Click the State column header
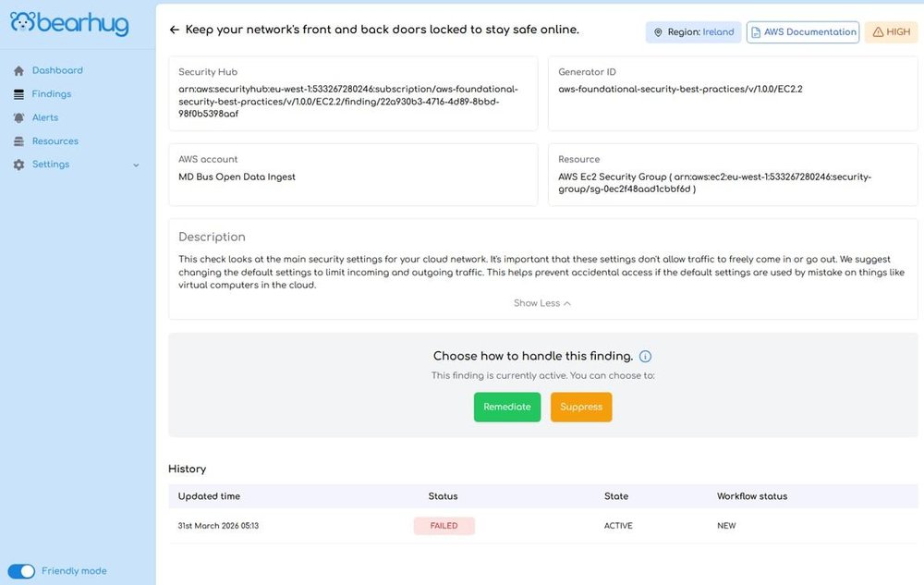This screenshot has height=585, width=924. [x=615, y=496]
